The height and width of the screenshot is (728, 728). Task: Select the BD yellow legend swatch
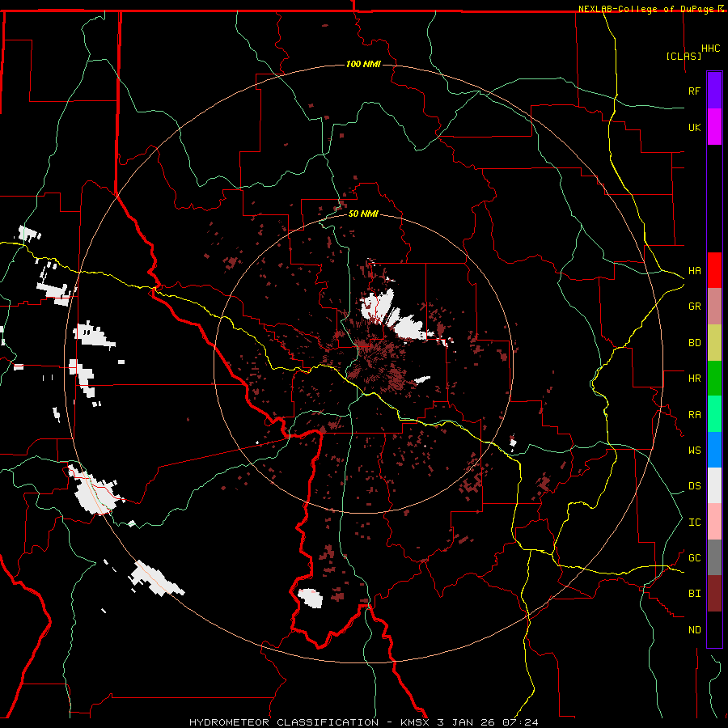714,342
